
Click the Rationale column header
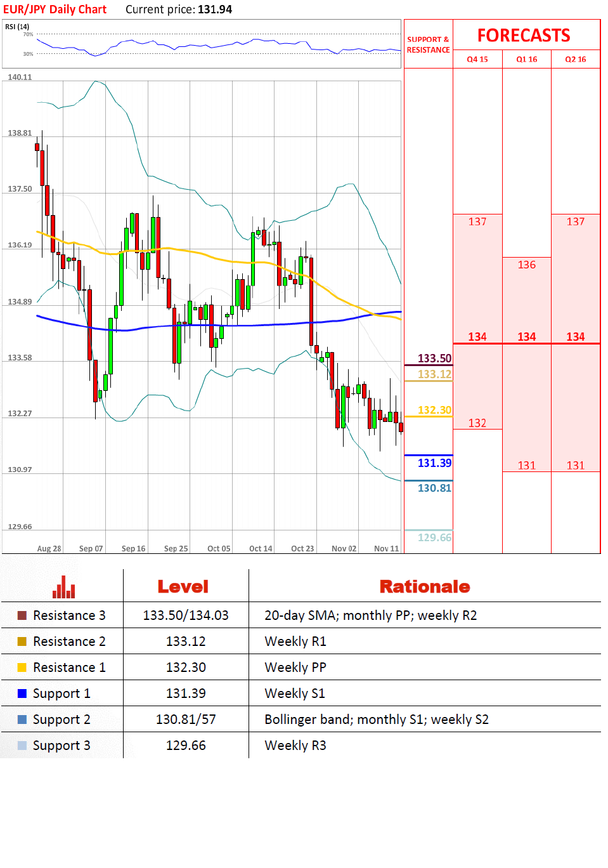click(x=425, y=587)
